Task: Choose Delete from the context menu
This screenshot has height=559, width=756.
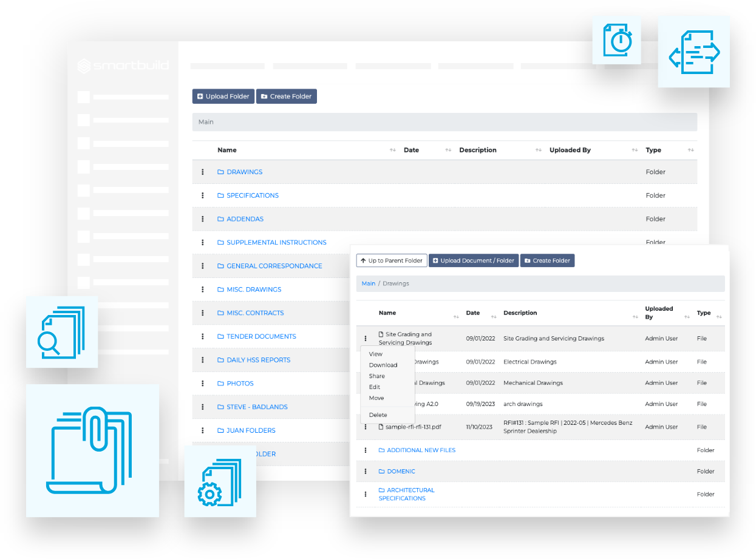Action: (378, 415)
